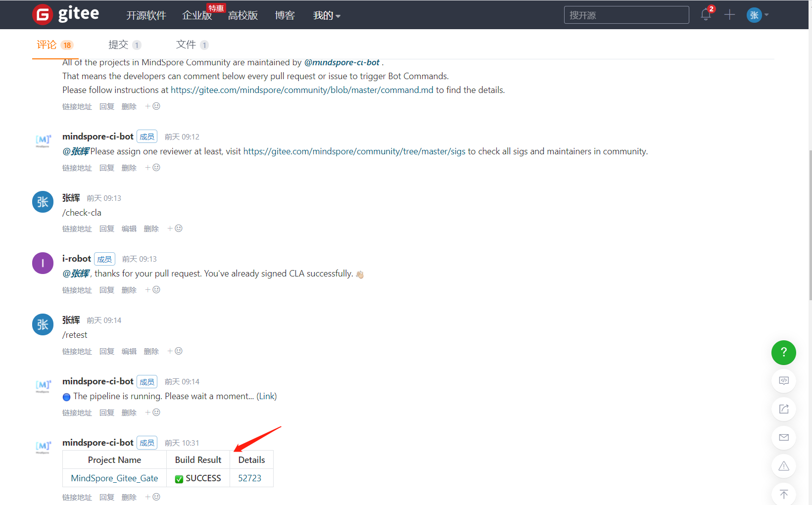Add emoji reaction to the bot commands comment
The height and width of the screenshot is (505, 812).
coord(153,106)
